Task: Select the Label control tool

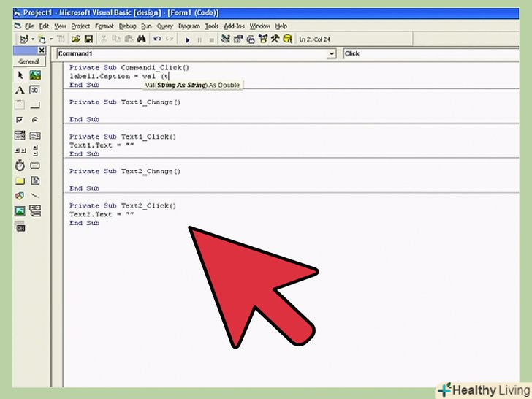Action: pyautogui.click(x=20, y=90)
